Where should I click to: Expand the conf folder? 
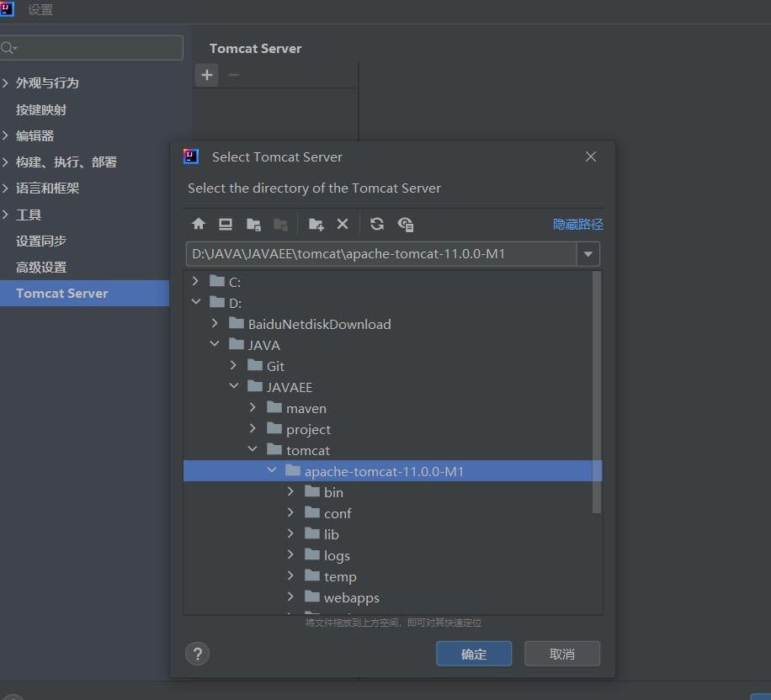point(290,512)
